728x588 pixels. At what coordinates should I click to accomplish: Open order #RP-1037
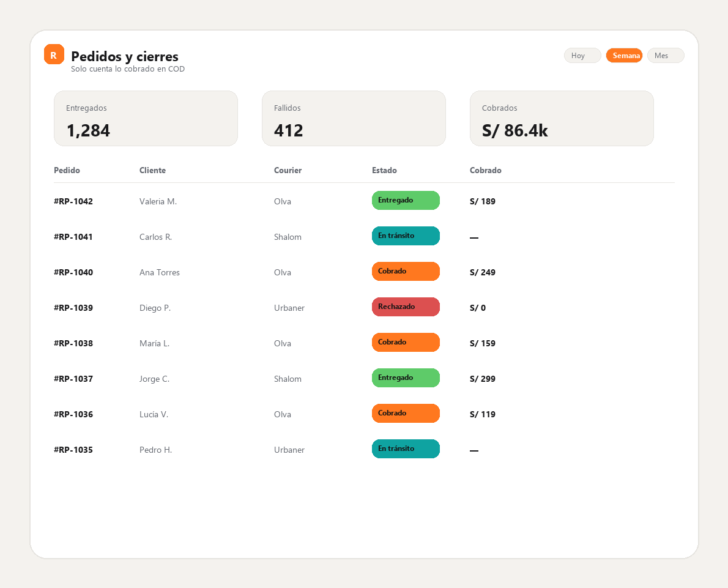[73, 379]
